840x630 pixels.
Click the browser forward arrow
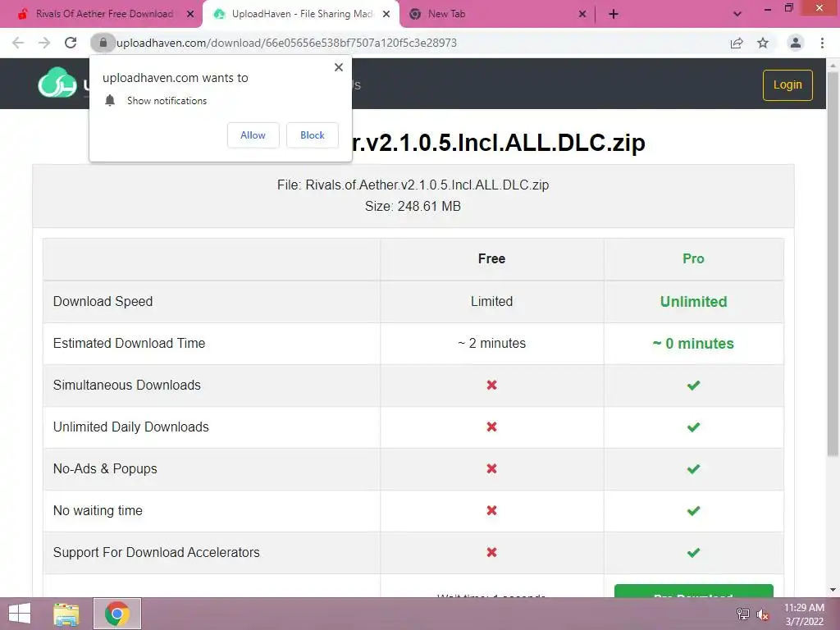[44, 43]
